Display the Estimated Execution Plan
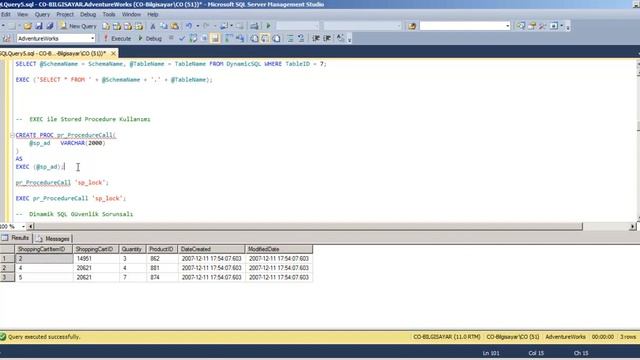 click(193, 38)
